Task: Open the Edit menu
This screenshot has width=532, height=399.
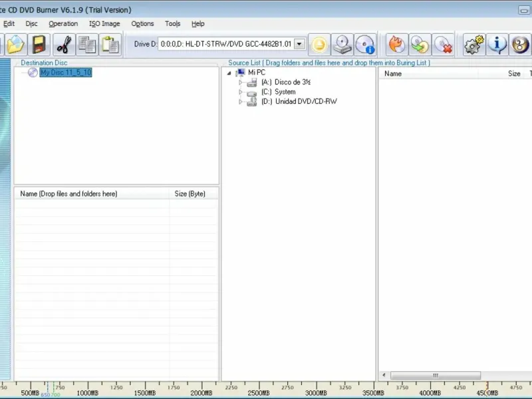Action: pos(9,24)
